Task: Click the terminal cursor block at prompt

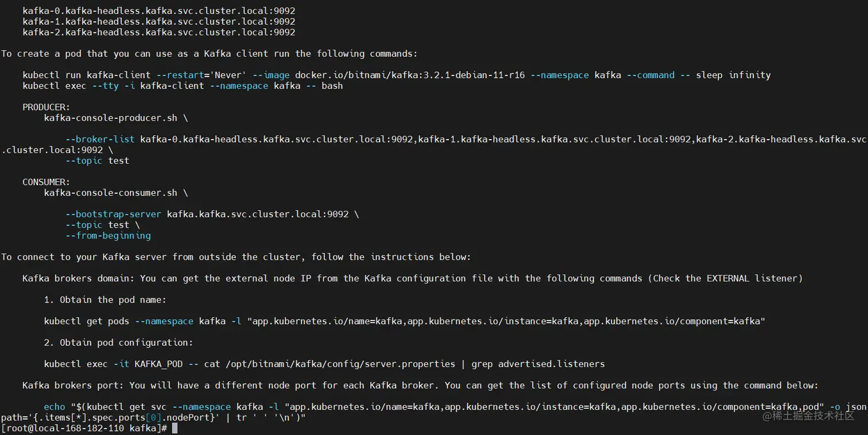Action: tap(175, 428)
